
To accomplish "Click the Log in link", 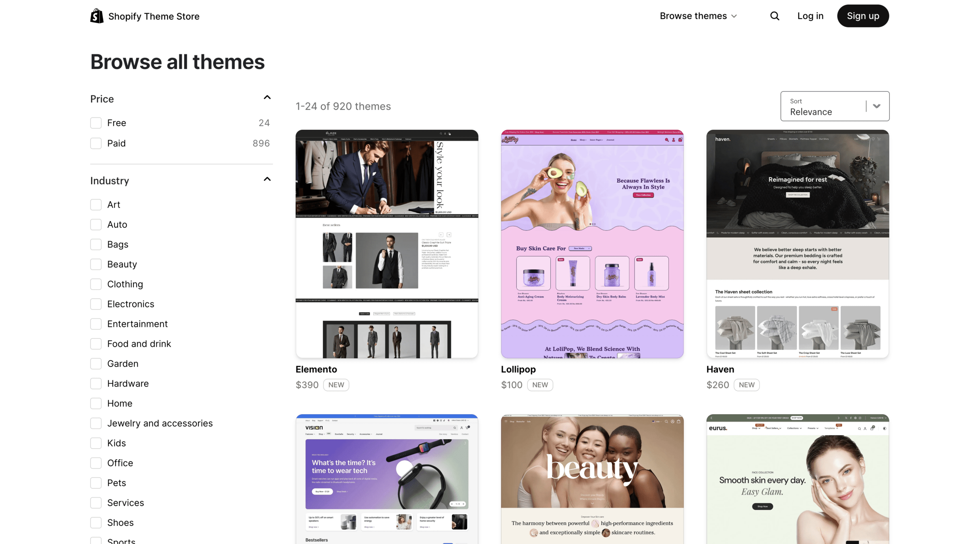I will pyautogui.click(x=810, y=16).
